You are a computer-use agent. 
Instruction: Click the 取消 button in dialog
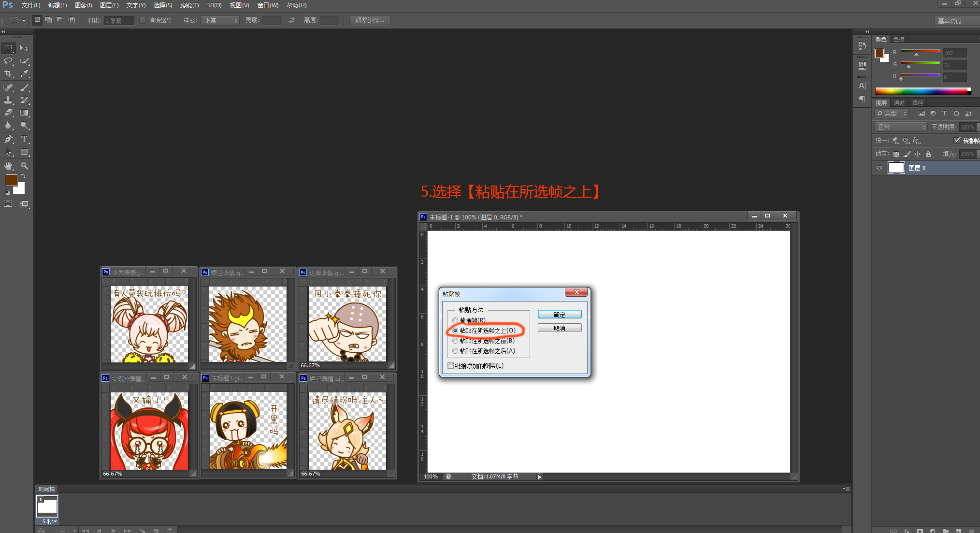pyautogui.click(x=559, y=328)
